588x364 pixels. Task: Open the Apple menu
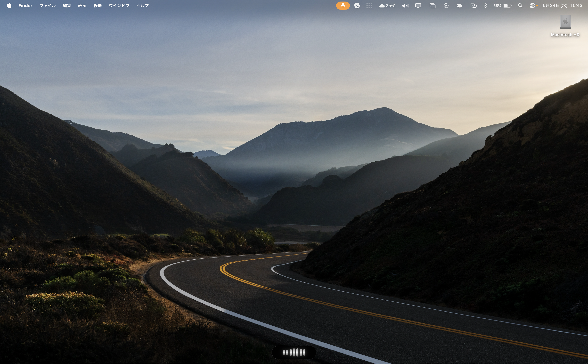point(9,6)
